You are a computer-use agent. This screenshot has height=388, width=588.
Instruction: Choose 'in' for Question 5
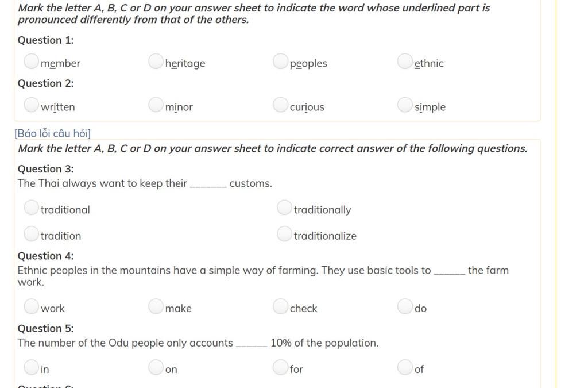(31, 367)
